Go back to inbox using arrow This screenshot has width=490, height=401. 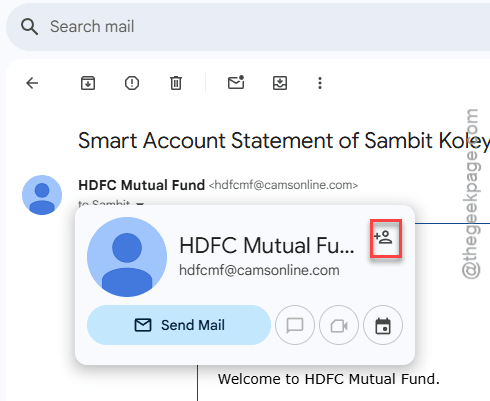32,83
